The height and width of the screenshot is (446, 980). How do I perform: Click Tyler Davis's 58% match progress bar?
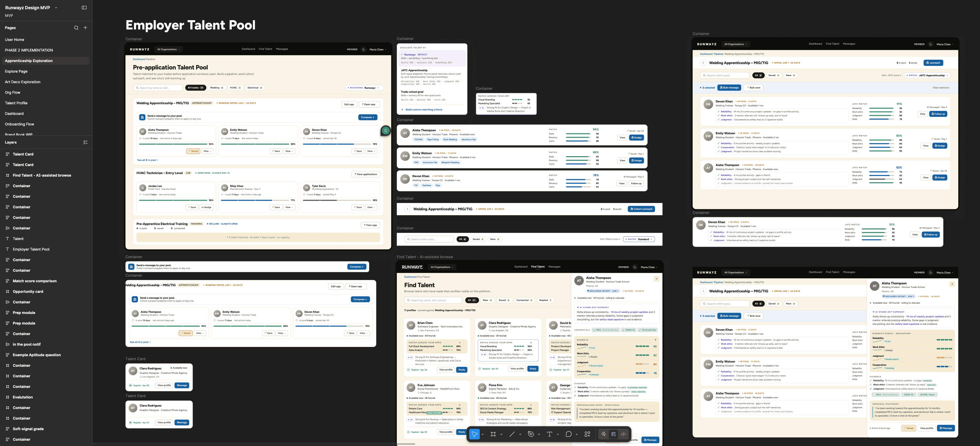point(337,200)
